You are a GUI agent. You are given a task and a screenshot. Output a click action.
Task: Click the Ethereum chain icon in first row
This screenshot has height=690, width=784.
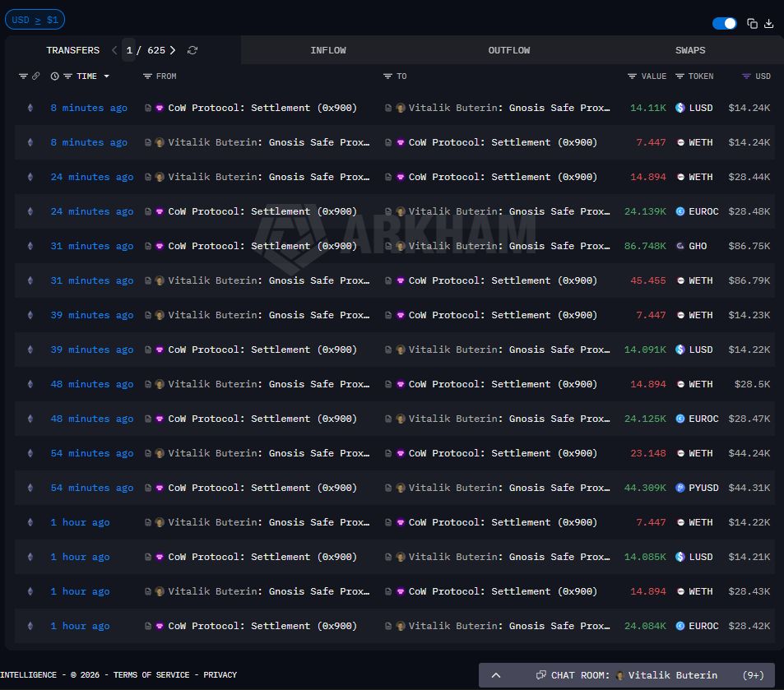pos(30,108)
